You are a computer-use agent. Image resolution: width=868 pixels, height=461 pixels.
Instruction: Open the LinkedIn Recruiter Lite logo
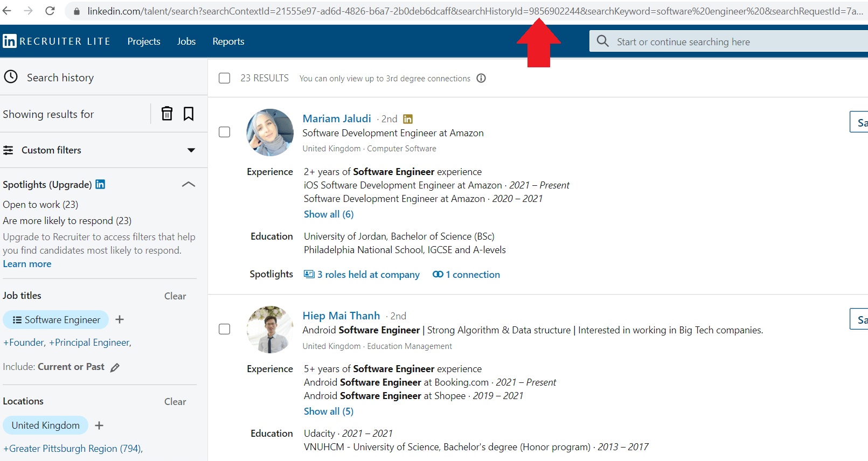click(56, 41)
